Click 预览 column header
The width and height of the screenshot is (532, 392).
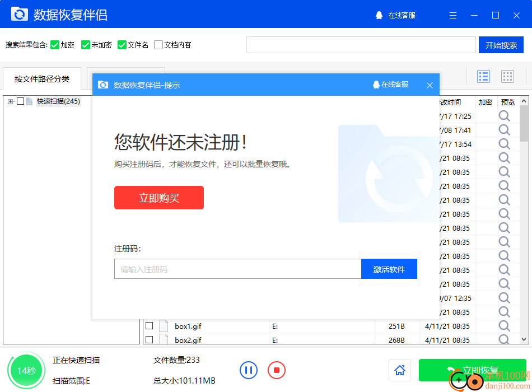click(507, 102)
